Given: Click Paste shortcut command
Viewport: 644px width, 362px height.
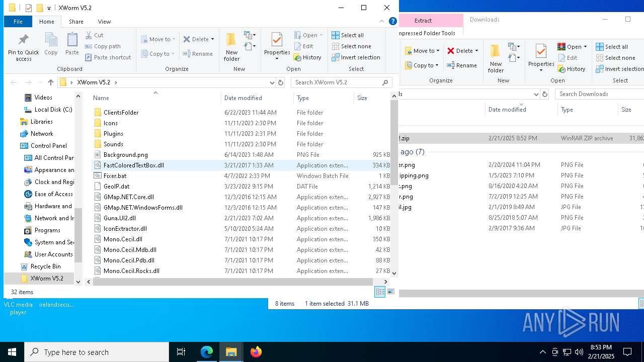Looking at the screenshot, I should [x=108, y=57].
